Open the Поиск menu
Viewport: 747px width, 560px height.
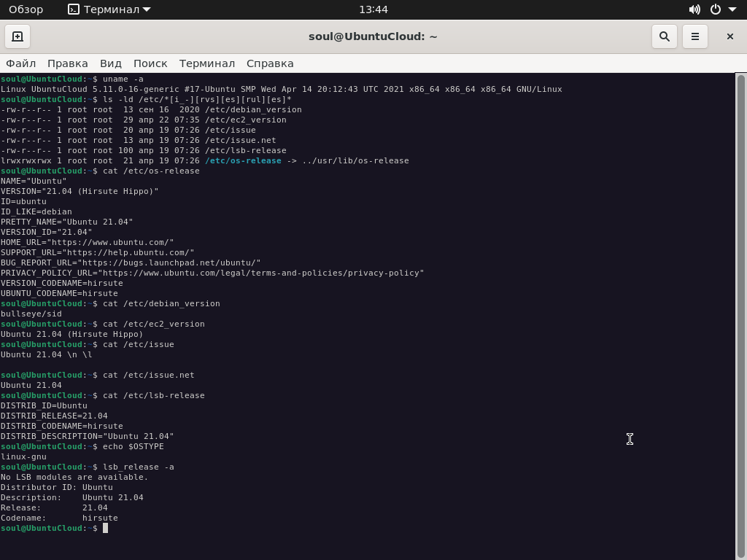click(150, 63)
